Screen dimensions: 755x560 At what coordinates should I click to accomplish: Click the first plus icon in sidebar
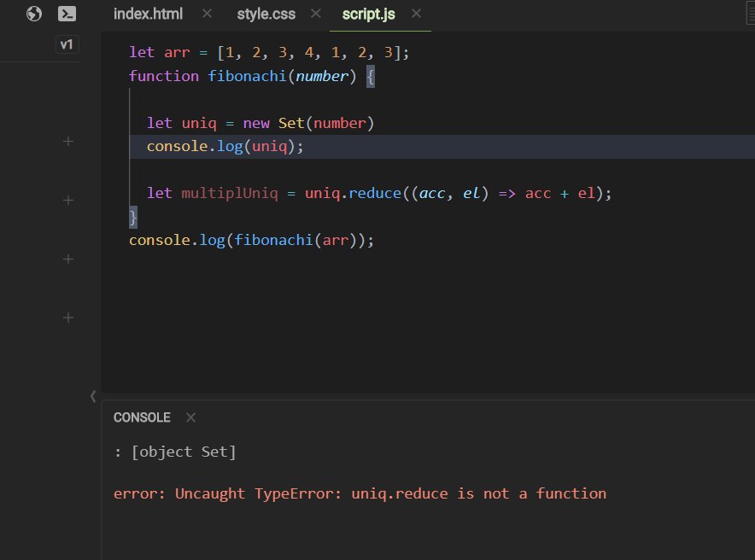coord(68,141)
